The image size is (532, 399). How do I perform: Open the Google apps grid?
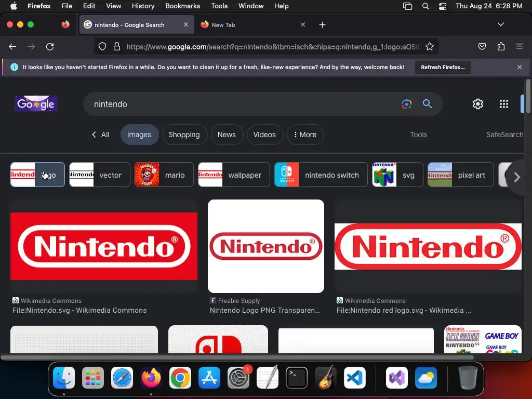(504, 104)
